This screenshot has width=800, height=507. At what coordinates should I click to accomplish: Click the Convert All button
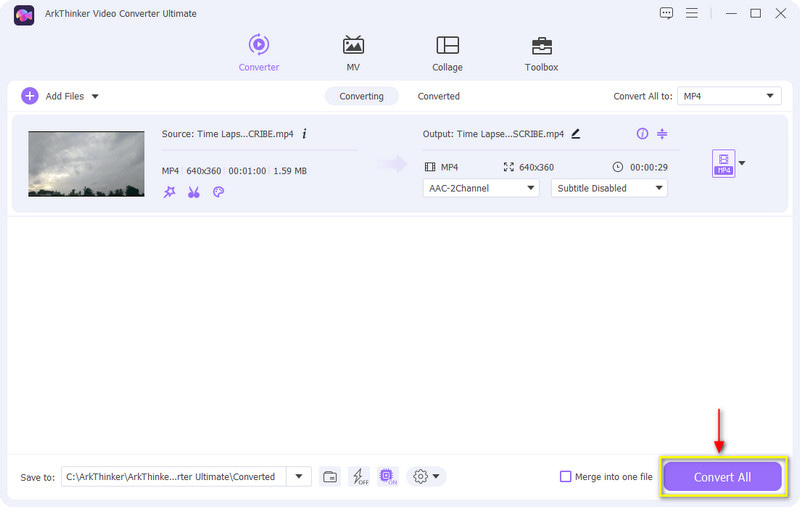pyautogui.click(x=722, y=477)
